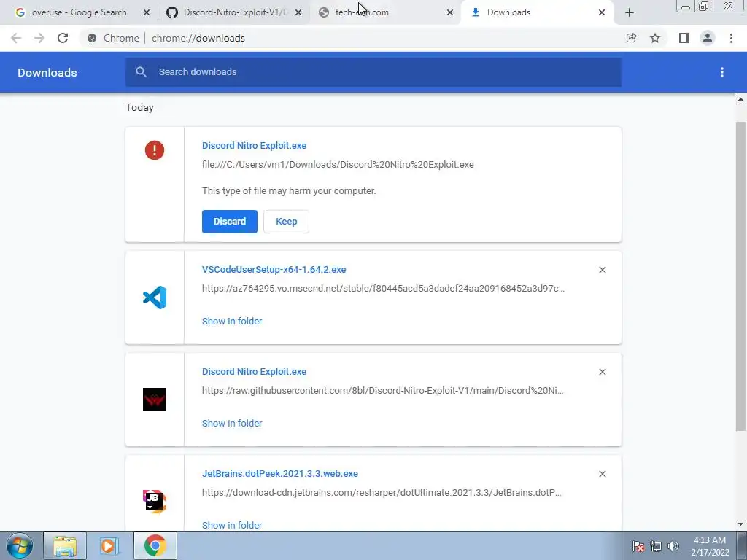The height and width of the screenshot is (560, 747).
Task: Close the tech-ehn.com tab
Action: click(449, 12)
